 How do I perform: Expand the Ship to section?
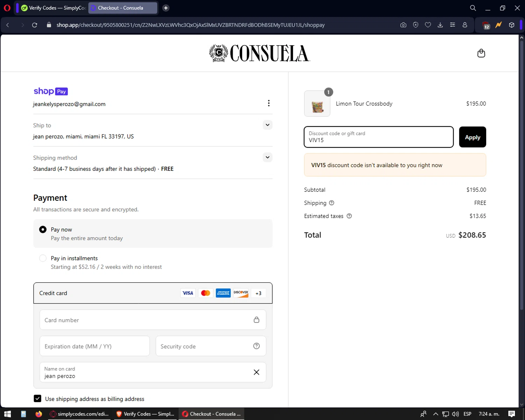click(x=267, y=125)
